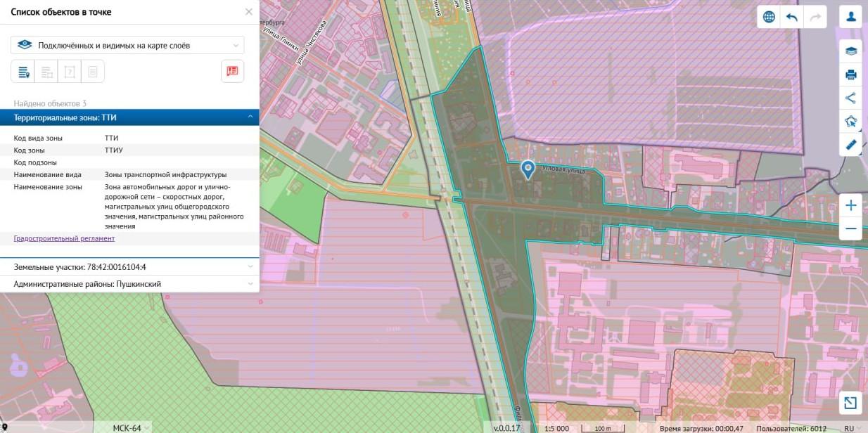Expand 'Земельные участки: 78:42:0016104:4' section
This screenshot has height=433, width=868.
[249, 267]
